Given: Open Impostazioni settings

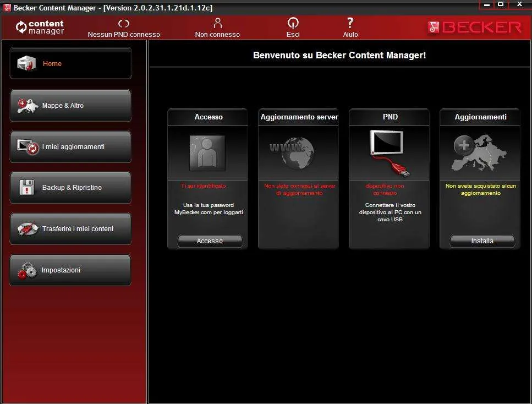Looking at the screenshot, I should pyautogui.click(x=70, y=270).
